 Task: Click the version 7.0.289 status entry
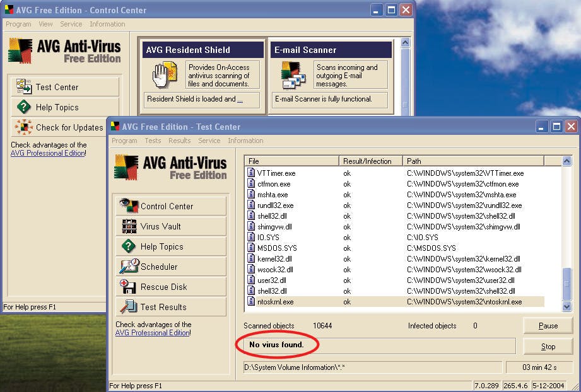[486, 385]
